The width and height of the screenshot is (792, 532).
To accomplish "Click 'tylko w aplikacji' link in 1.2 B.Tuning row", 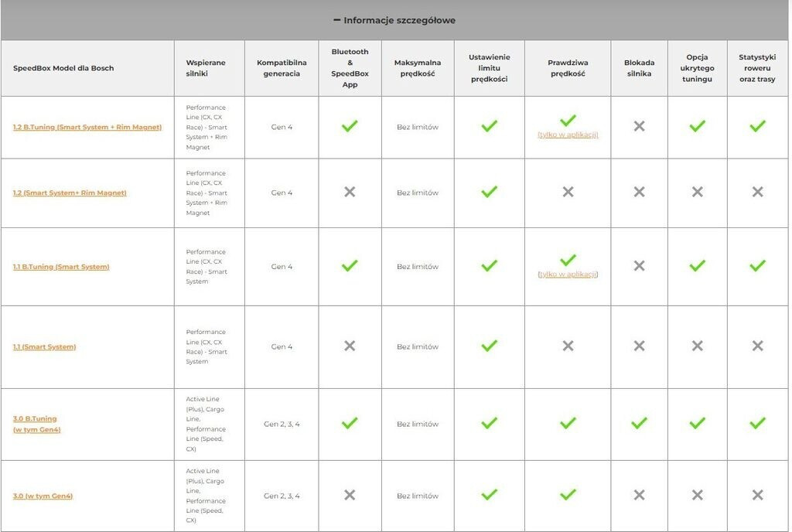I will click(568, 135).
